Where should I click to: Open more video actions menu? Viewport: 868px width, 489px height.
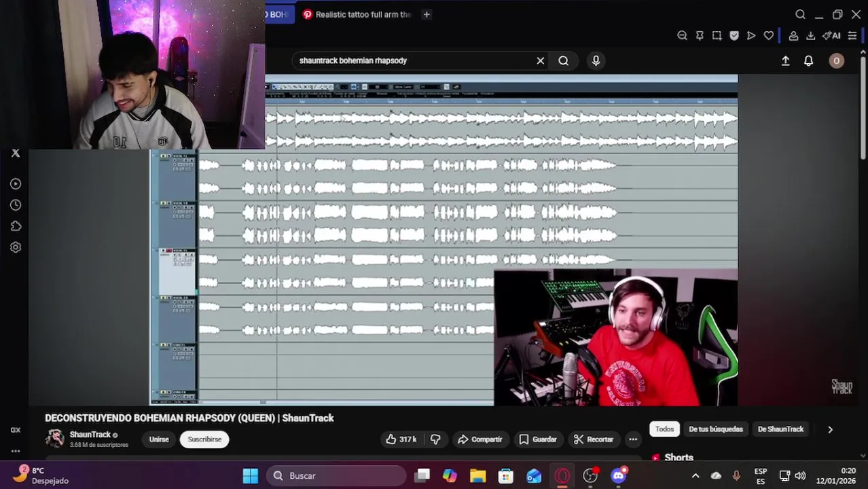(x=633, y=439)
